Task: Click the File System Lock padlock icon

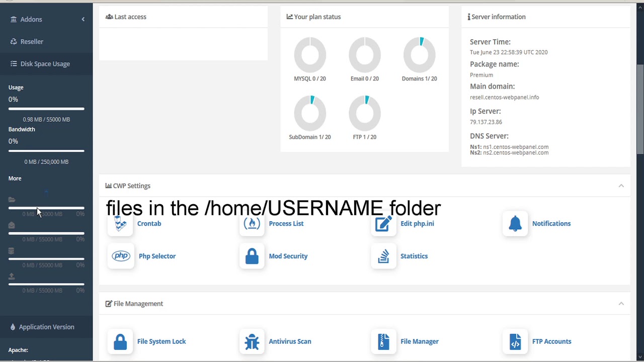Action: (120, 341)
